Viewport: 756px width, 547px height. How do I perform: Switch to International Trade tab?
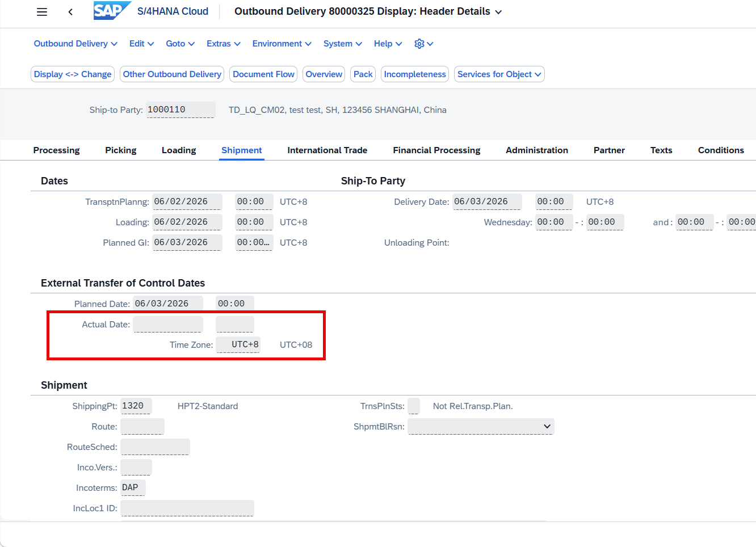pos(327,150)
